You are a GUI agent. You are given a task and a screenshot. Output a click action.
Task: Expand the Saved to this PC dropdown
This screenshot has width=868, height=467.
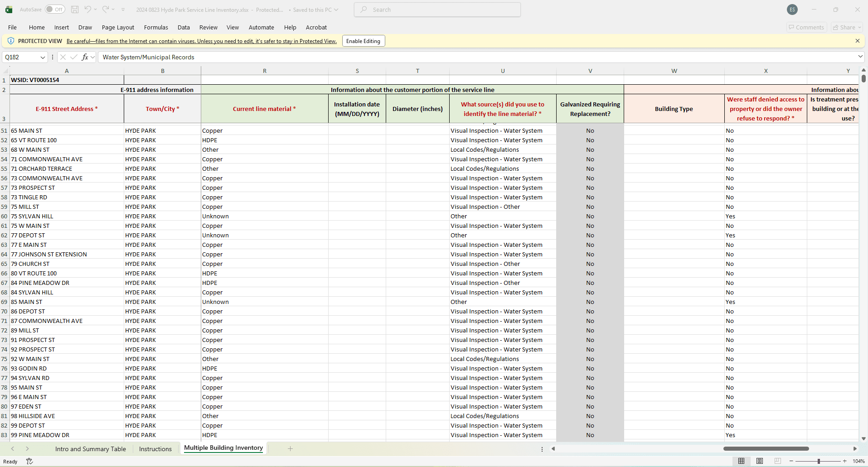pos(336,10)
